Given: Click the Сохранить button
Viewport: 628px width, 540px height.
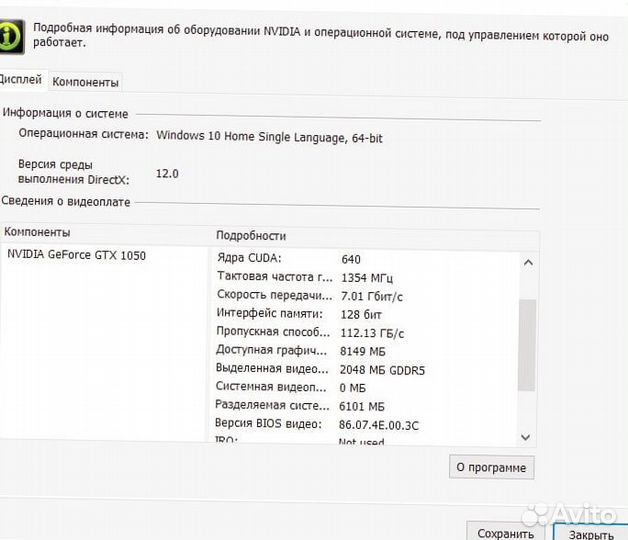Looking at the screenshot, I should [506, 533].
